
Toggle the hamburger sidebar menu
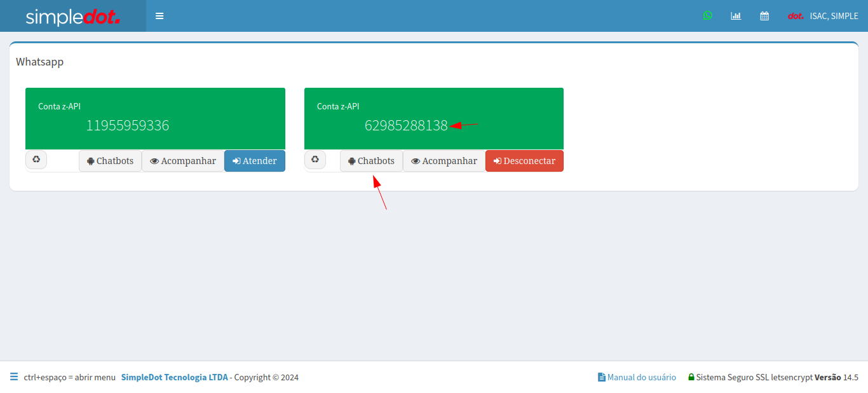[x=159, y=16]
